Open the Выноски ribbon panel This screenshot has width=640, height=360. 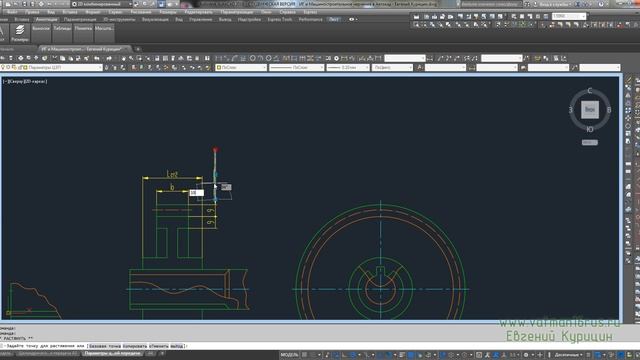click(41, 33)
